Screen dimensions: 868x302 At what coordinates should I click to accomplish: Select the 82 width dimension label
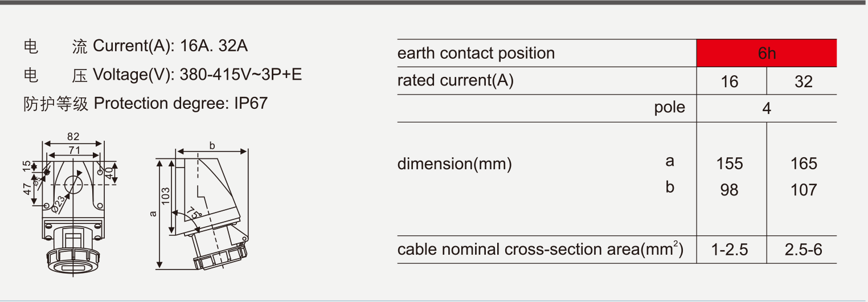pos(73,137)
